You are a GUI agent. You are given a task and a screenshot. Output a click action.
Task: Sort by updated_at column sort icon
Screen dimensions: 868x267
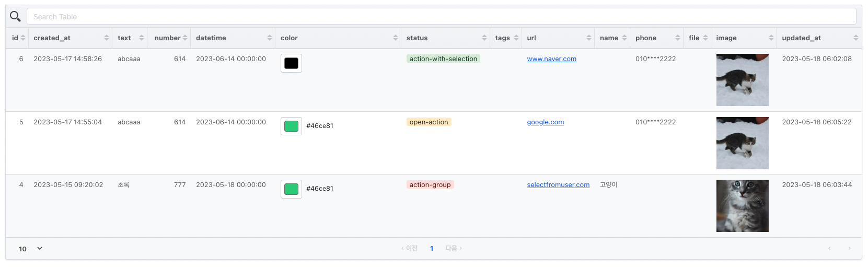click(x=856, y=38)
